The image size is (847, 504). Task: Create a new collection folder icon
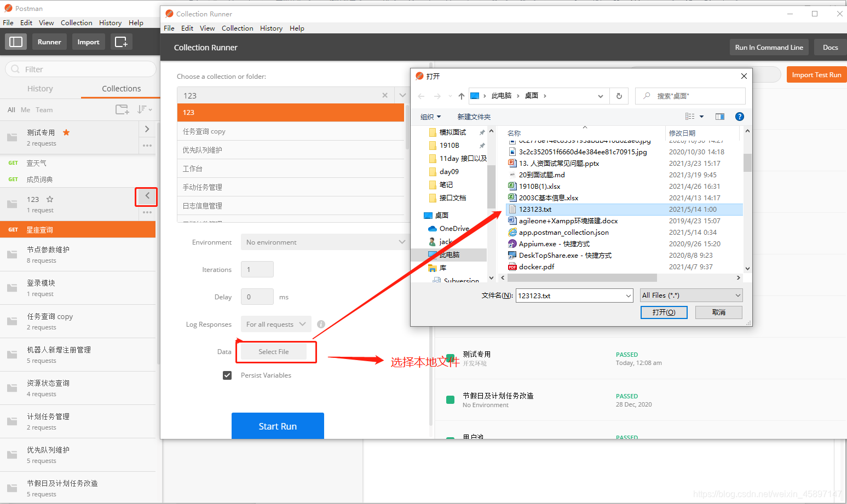[122, 109]
